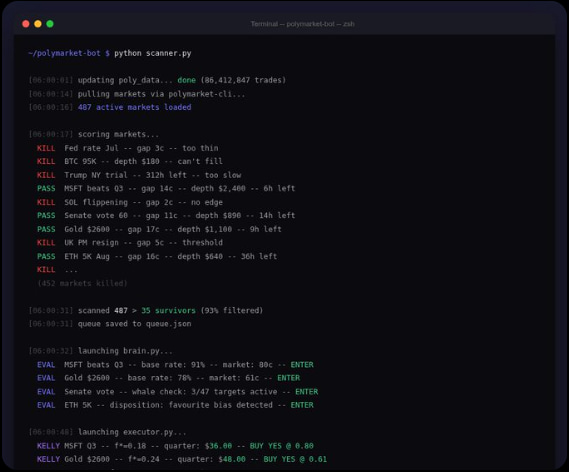Click the terminal title 'Terminal — polymarket-bot — zsh'
This screenshot has width=569, height=472.
[x=302, y=24]
